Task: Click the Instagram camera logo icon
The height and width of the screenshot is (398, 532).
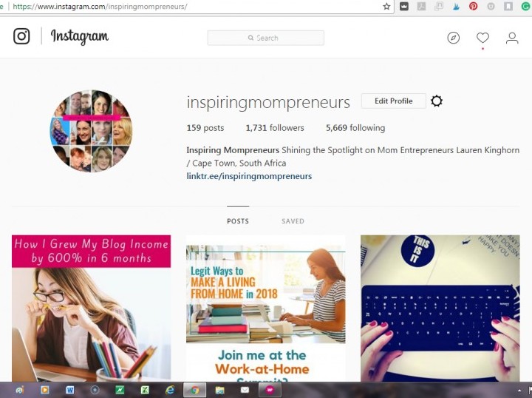Action: tap(21, 36)
